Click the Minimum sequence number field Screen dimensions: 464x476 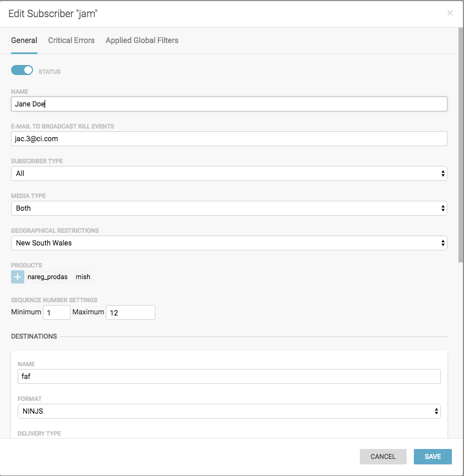[57, 313]
